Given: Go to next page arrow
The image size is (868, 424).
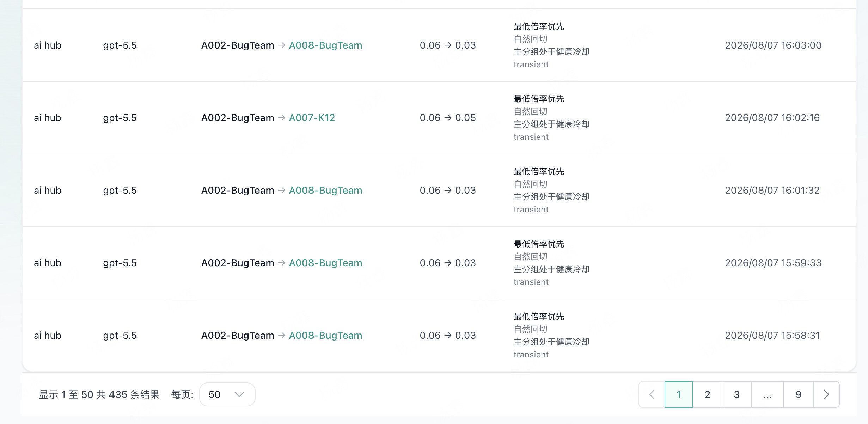Looking at the screenshot, I should (826, 394).
